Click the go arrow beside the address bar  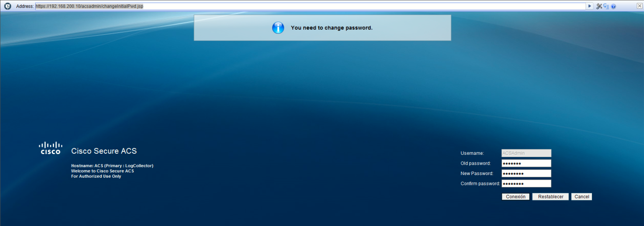pos(590,6)
